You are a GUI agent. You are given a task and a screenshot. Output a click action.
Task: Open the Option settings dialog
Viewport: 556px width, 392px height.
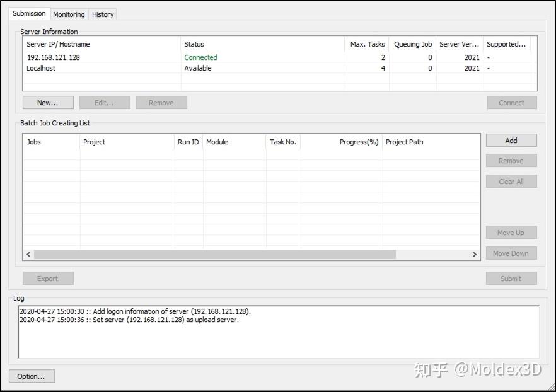click(x=32, y=376)
